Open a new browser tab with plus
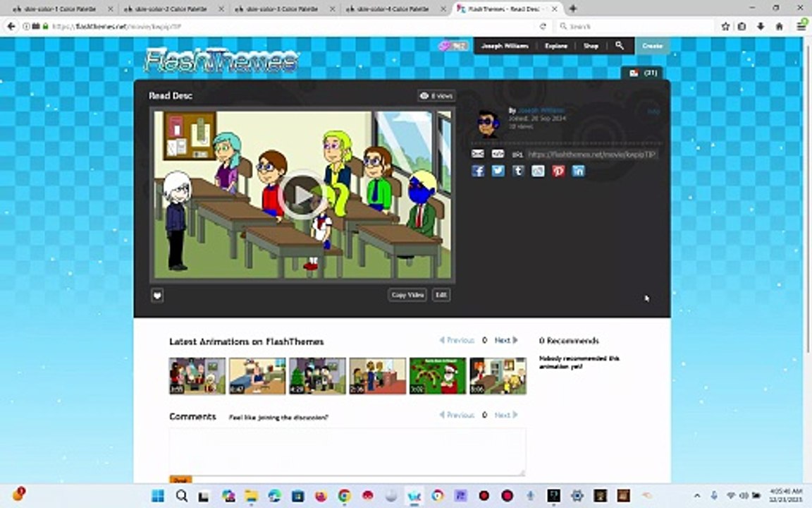812x508 pixels. [x=573, y=8]
